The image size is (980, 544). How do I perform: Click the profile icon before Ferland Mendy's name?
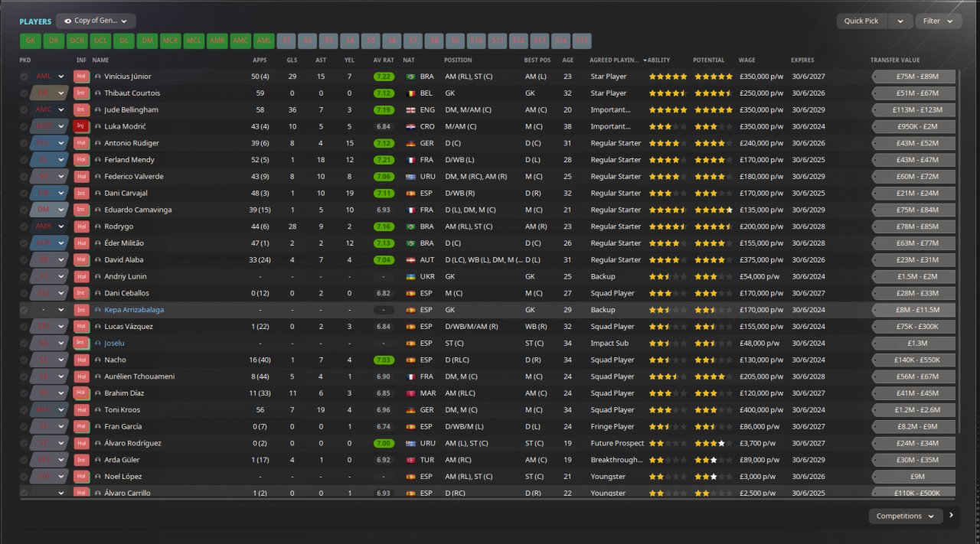point(98,160)
